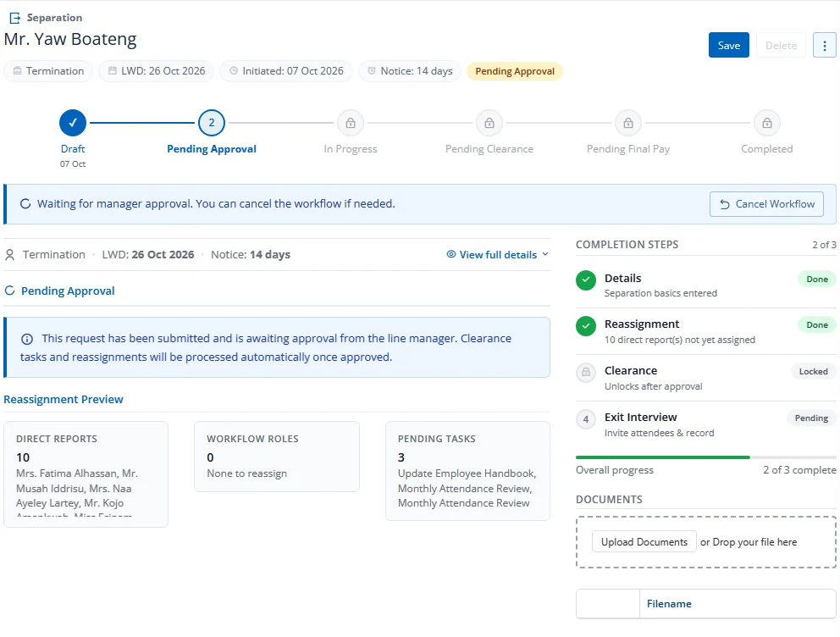The image size is (840, 637).
Task: Click 'Unlocks after approval' text
Action: point(653,387)
